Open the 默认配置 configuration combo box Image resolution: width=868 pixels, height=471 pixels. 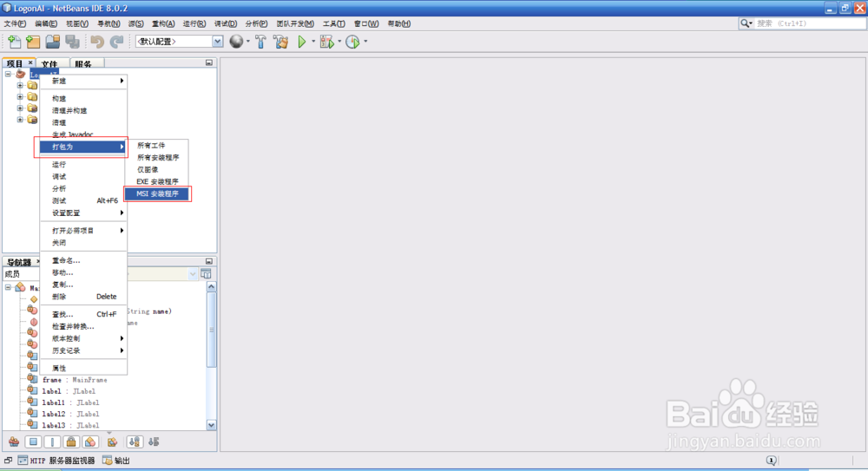point(180,42)
